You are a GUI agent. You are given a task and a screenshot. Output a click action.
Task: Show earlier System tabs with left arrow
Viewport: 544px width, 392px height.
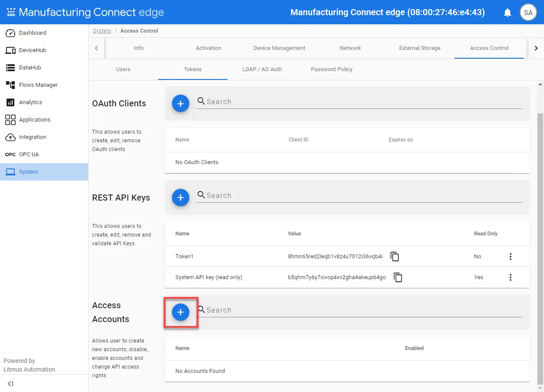click(x=96, y=48)
